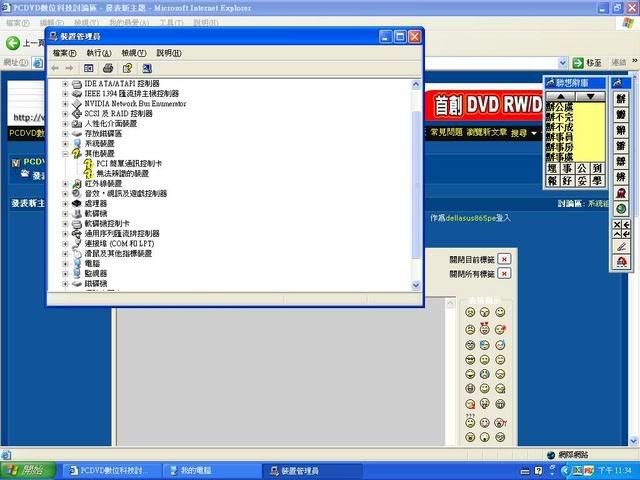Open the 常見問題 link on the forum navbar

coord(447,132)
